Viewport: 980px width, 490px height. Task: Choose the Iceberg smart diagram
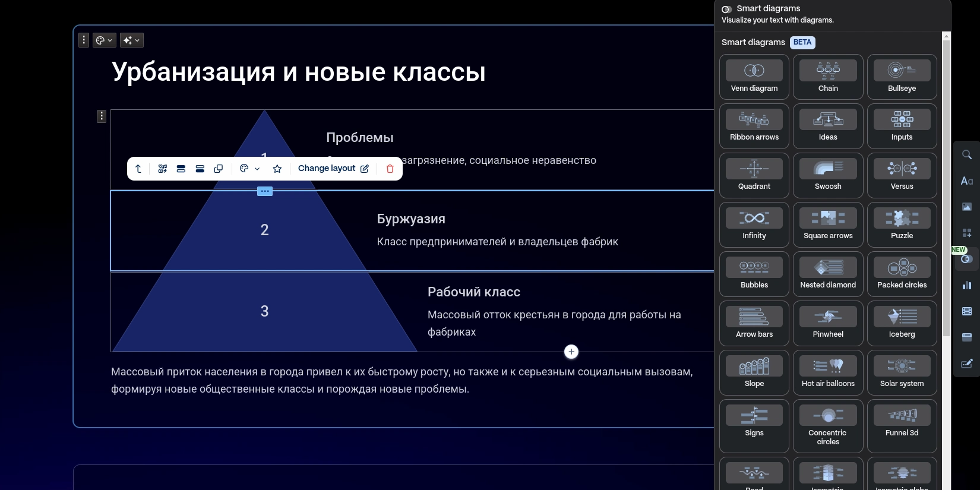(x=902, y=323)
